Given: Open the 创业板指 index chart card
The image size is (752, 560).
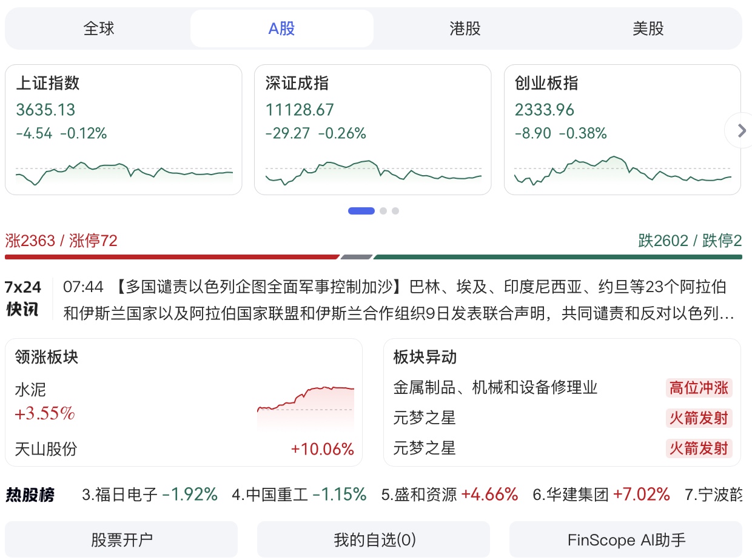Looking at the screenshot, I should pos(622,130).
